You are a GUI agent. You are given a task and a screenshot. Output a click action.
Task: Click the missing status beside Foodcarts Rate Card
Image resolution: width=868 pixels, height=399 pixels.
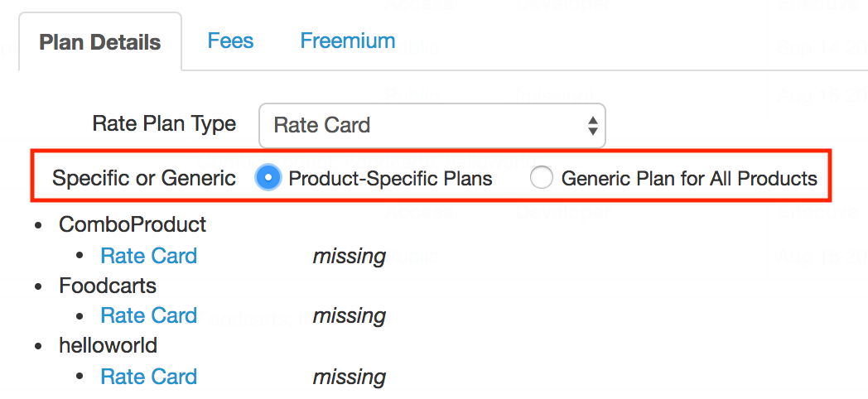pos(350,316)
